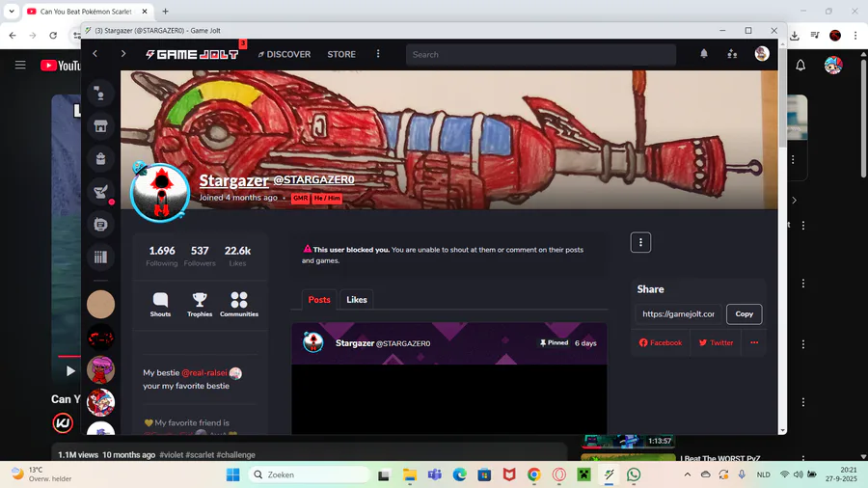Open Chrome downloads icon
Image resolution: width=868 pixels, height=488 pixels.
795,36
